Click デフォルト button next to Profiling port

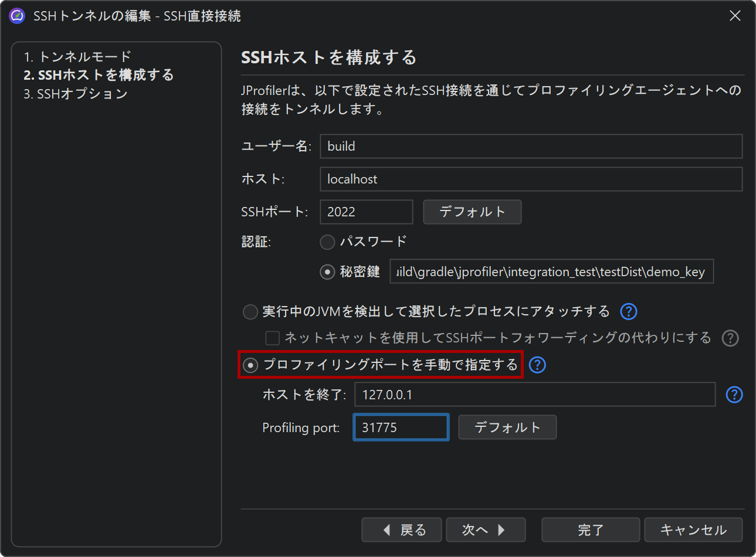pos(507,427)
